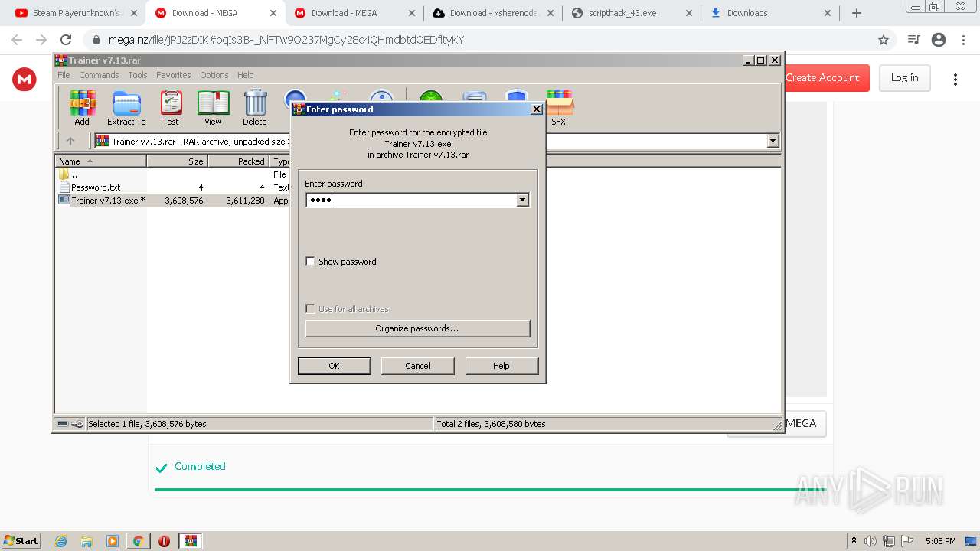The width and height of the screenshot is (980, 551).
Task: Bookmark this page with the star icon
Action: pyautogui.click(x=884, y=40)
